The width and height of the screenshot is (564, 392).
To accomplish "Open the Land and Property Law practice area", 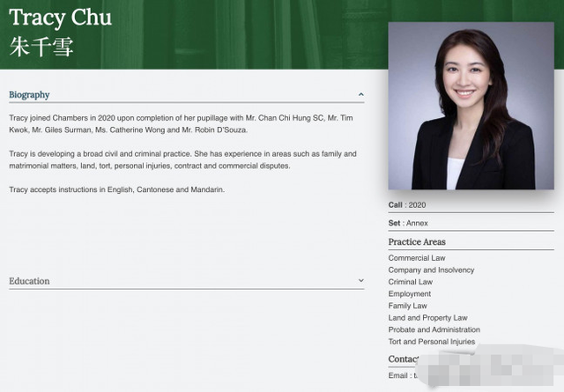I will pos(427,318).
